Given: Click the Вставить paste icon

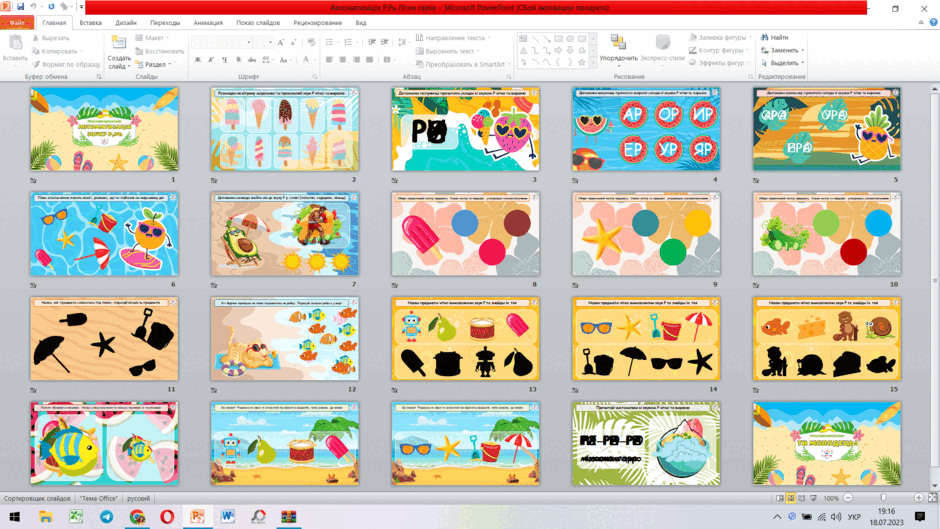Looking at the screenshot, I should pyautogui.click(x=15, y=43).
